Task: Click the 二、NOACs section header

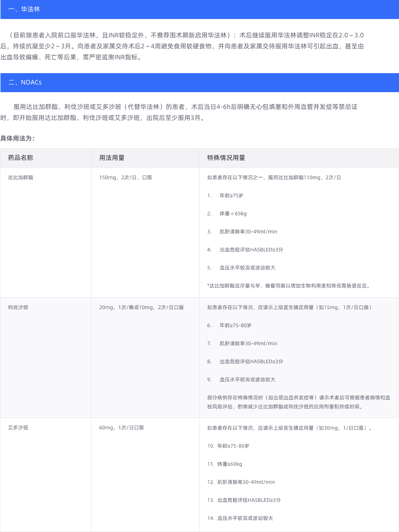Action: 25,82
